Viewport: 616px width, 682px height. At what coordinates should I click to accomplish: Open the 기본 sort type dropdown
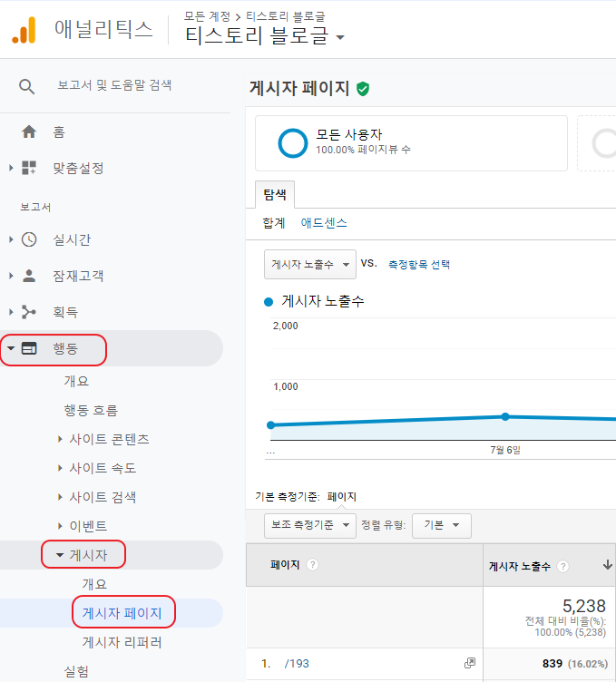442,525
